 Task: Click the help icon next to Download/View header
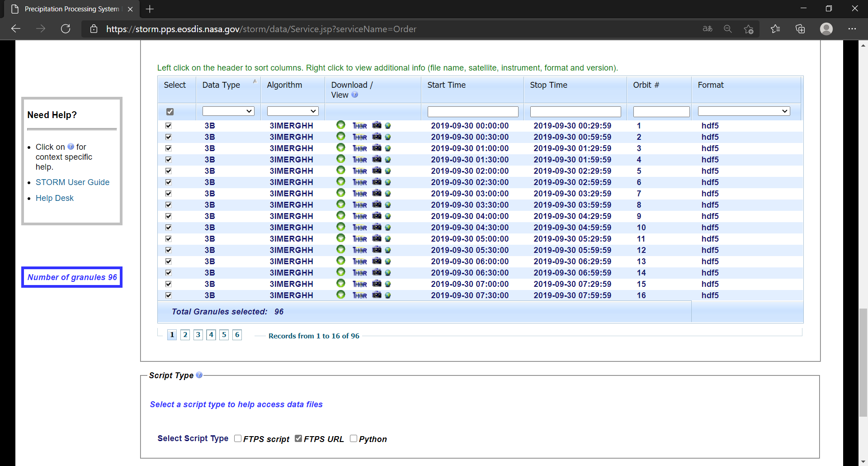click(355, 95)
